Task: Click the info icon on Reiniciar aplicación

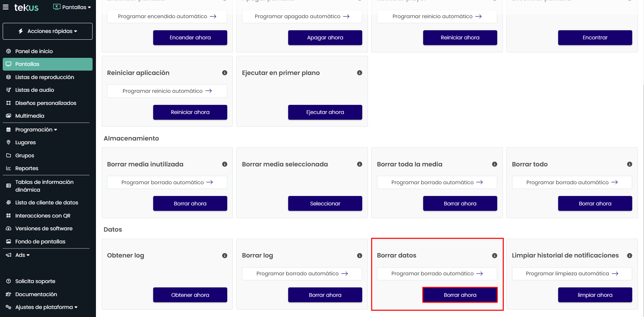Action: pos(225,73)
